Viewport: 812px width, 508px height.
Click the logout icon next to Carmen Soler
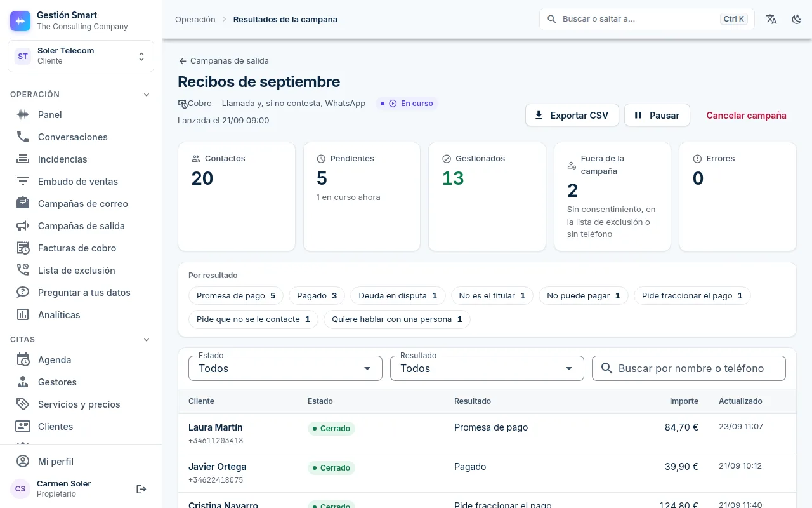point(141,489)
